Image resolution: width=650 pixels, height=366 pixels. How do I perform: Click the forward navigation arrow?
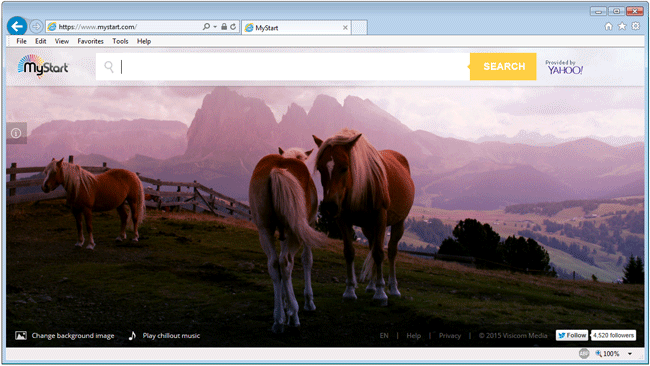point(36,27)
